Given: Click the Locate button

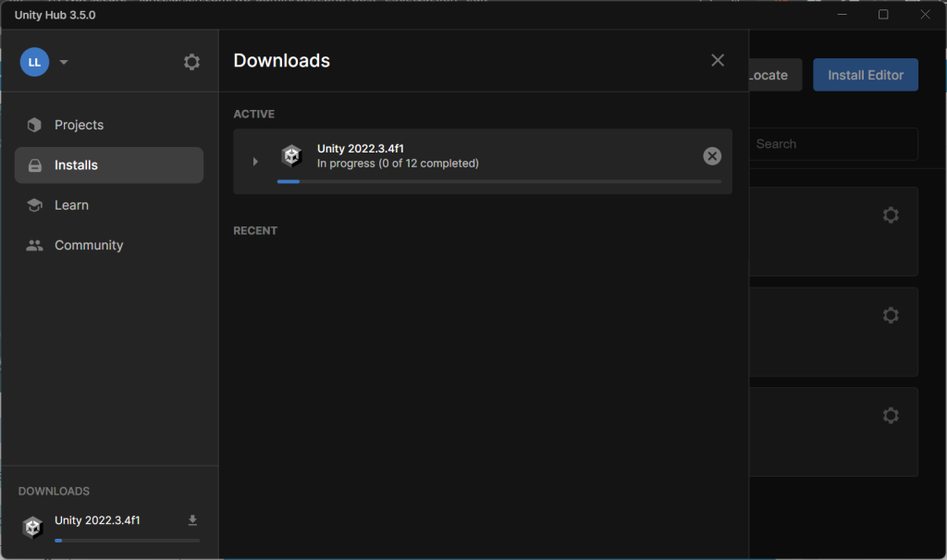Looking at the screenshot, I should pos(775,75).
